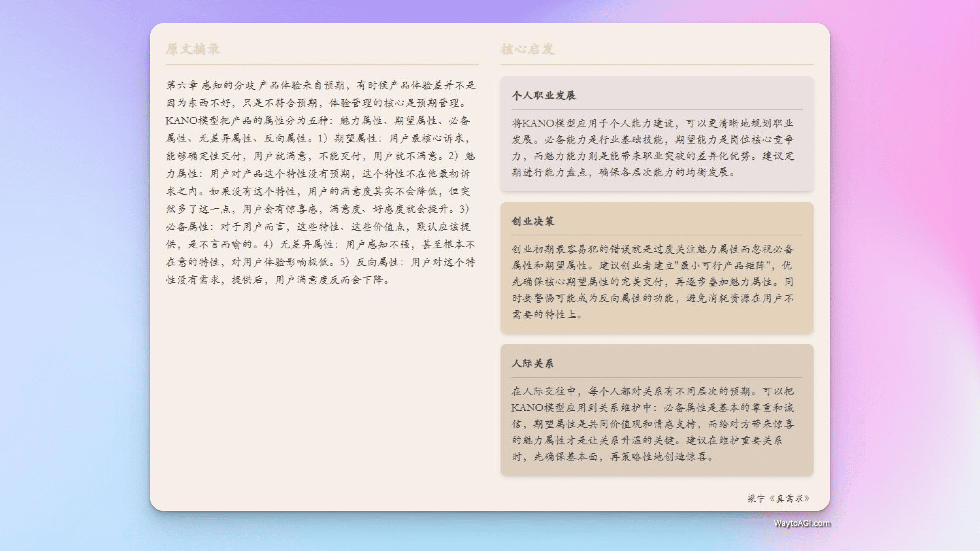Viewport: 980px width, 551px height.
Task: Click the 原文摘录 section heading
Action: pyautogui.click(x=194, y=49)
